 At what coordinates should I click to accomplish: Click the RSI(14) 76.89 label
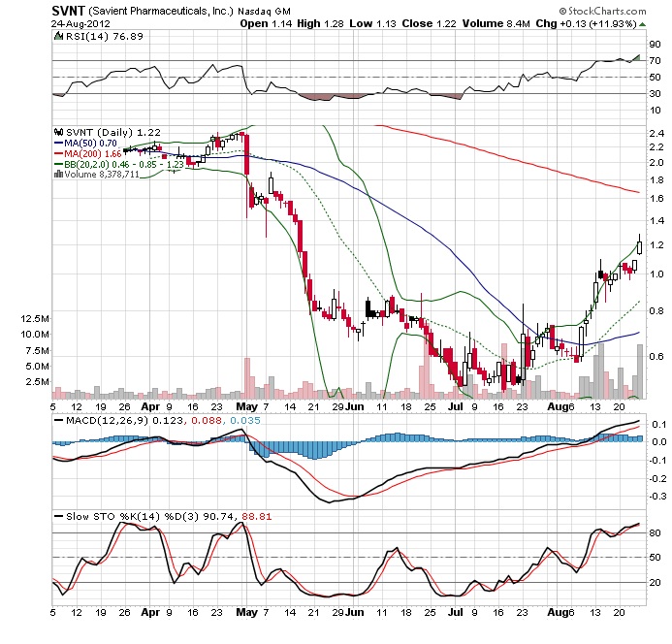click(x=104, y=37)
